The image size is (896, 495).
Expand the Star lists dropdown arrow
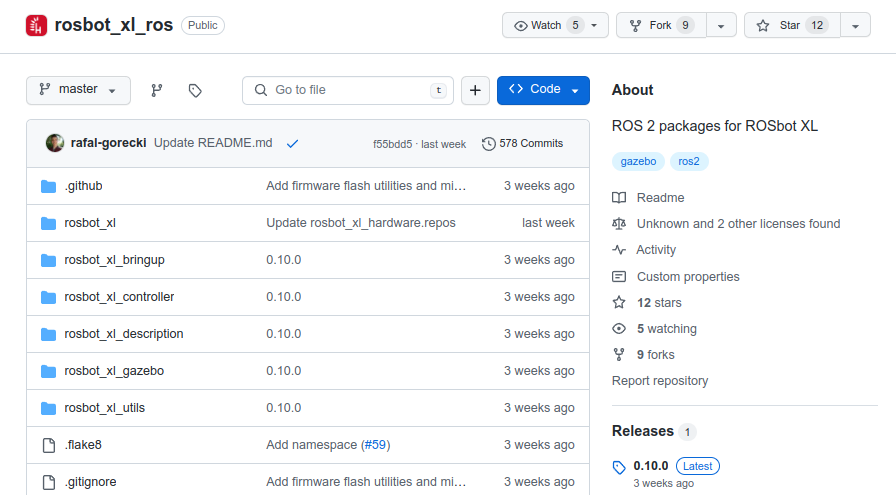coord(855,26)
